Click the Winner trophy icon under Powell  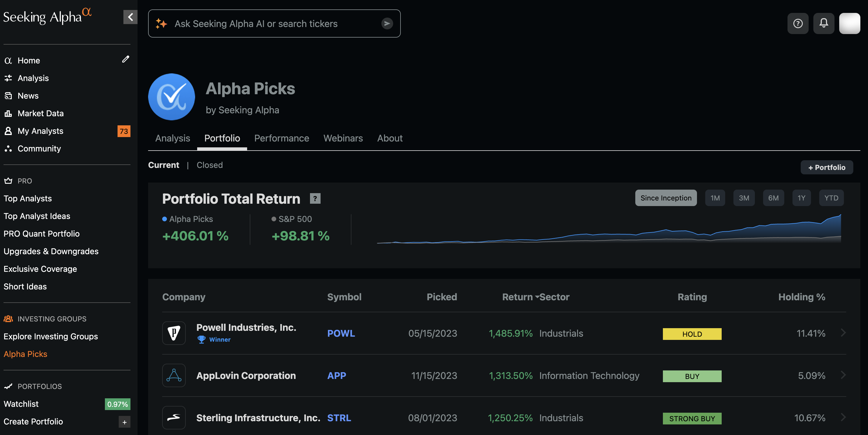click(201, 339)
